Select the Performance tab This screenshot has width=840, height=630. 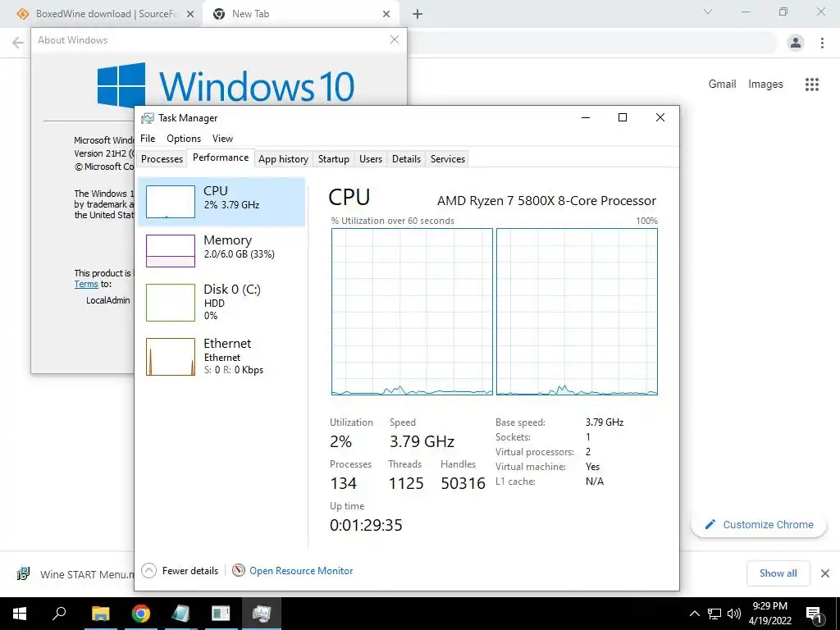click(221, 157)
